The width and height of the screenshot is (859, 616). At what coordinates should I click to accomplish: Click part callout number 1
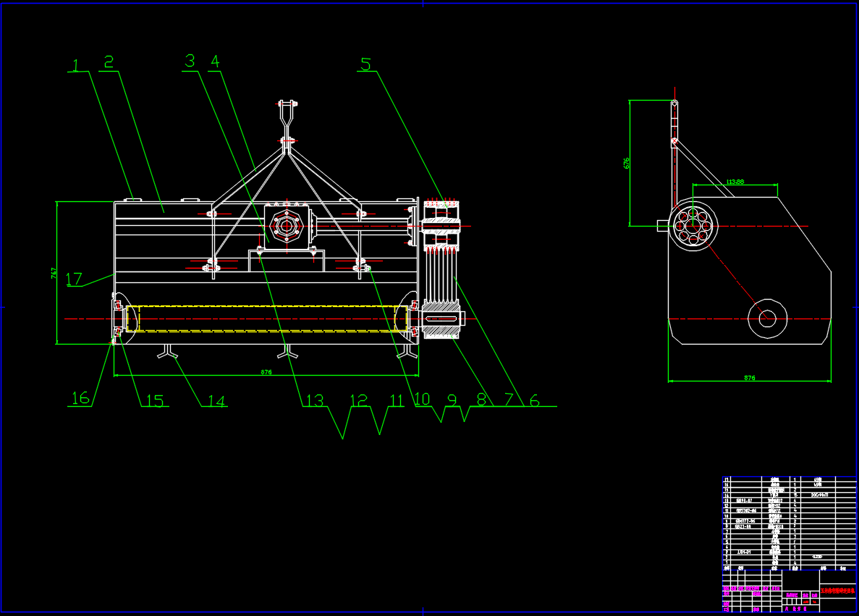75,64
